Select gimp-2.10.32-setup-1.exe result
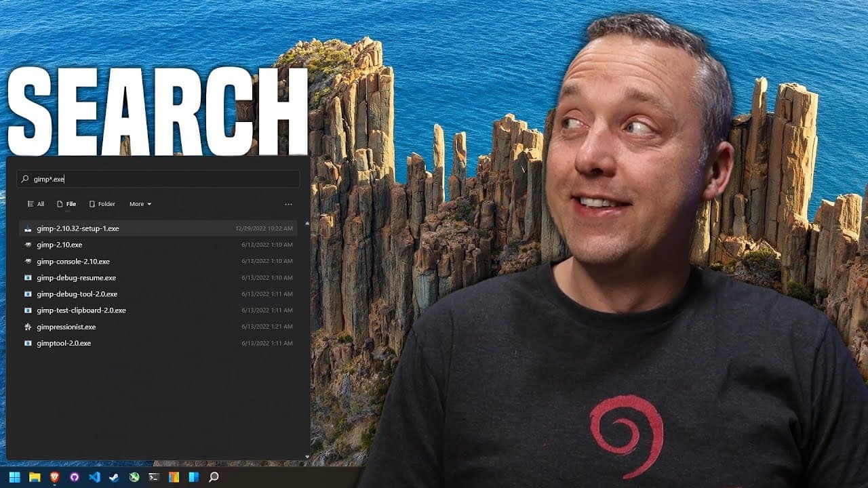 point(158,228)
